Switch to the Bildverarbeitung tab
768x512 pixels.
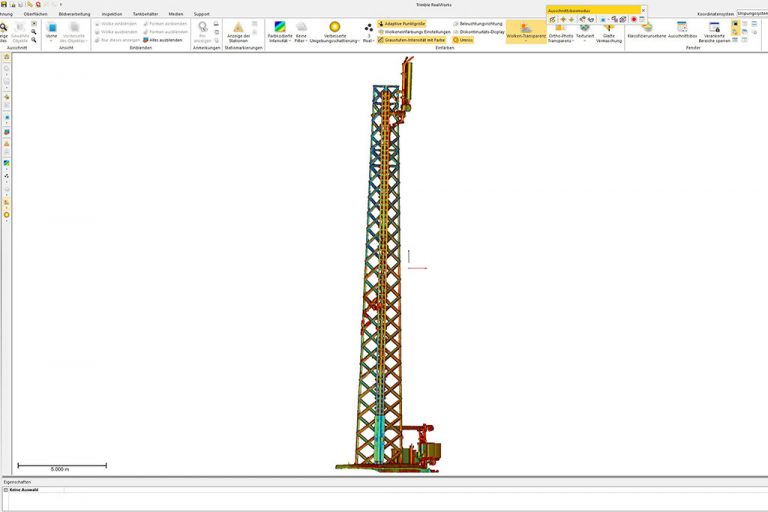(x=74, y=14)
